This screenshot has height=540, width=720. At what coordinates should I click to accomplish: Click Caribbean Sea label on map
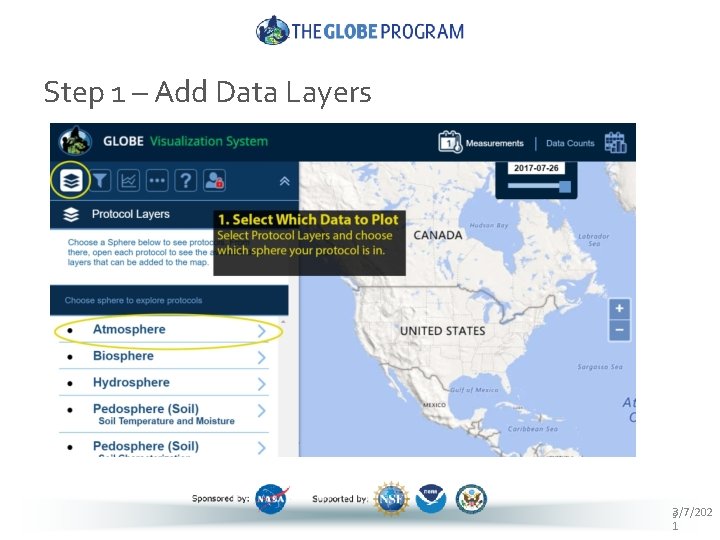click(533, 429)
